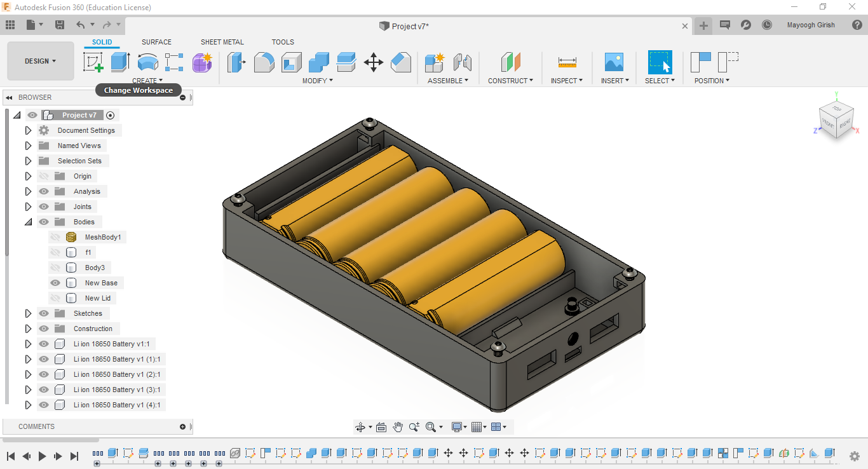Select the Orbit navigation tool

360,427
